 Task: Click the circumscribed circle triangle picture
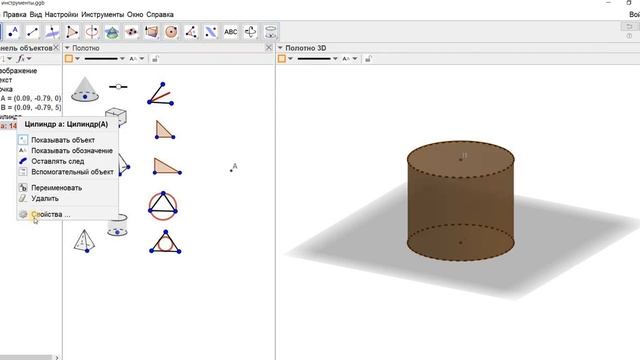163,206
